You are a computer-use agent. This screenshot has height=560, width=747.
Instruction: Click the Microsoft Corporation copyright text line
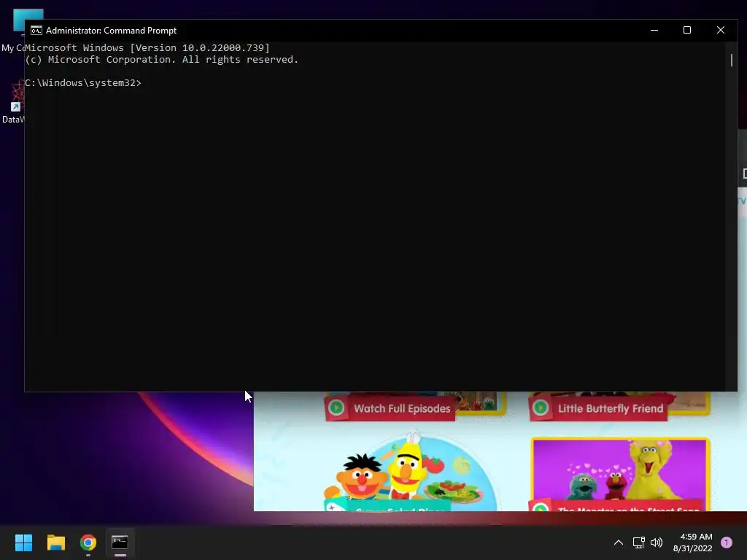(161, 60)
